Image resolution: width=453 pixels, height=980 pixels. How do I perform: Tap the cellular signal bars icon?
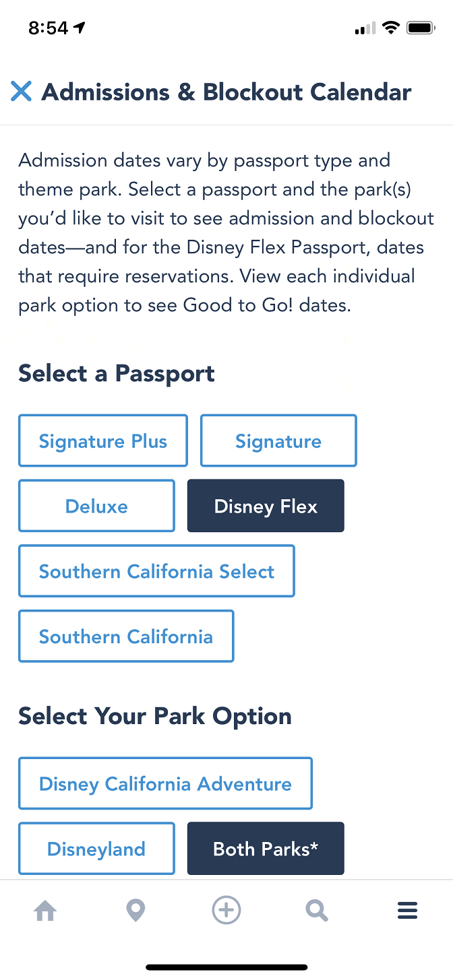coord(365,28)
